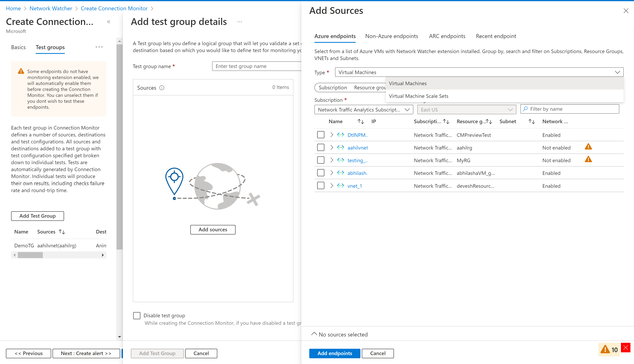This screenshot has height=364, width=634.
Task: Toggle the checkbox next to DtlNPM endpoint
Action: pyautogui.click(x=321, y=134)
